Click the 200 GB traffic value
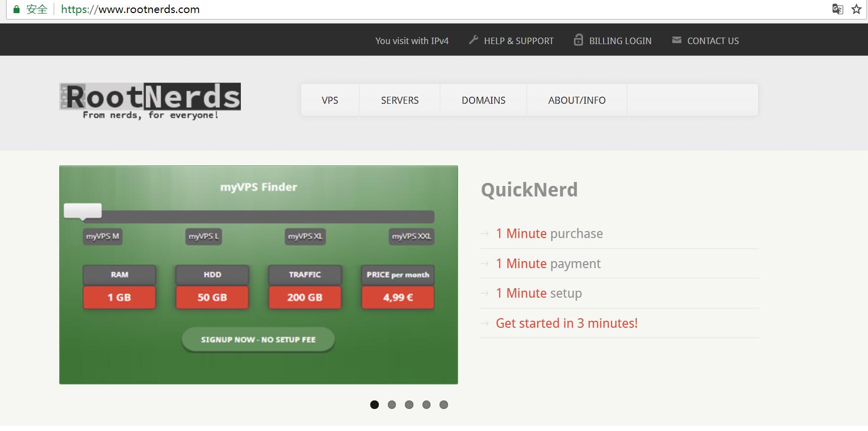This screenshot has width=868, height=431. click(x=305, y=297)
